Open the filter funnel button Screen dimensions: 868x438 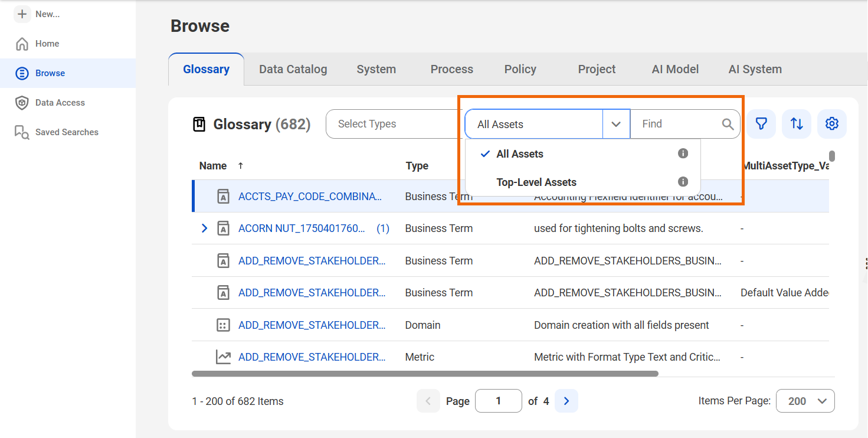(x=762, y=124)
